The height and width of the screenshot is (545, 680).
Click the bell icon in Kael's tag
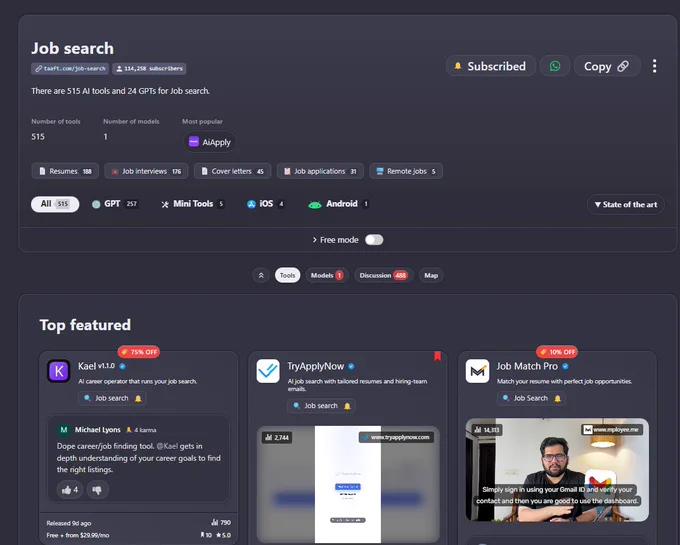138,398
